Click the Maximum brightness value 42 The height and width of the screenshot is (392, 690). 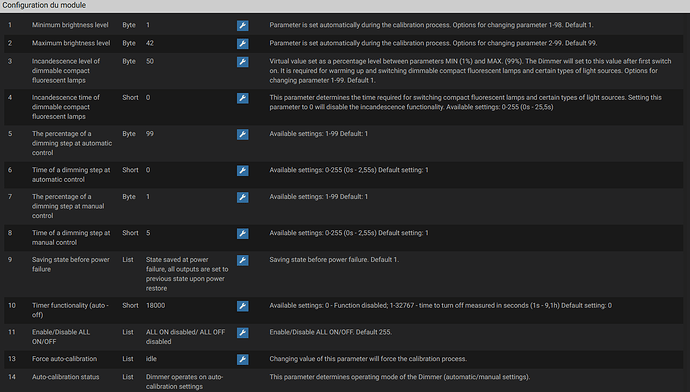(x=150, y=43)
